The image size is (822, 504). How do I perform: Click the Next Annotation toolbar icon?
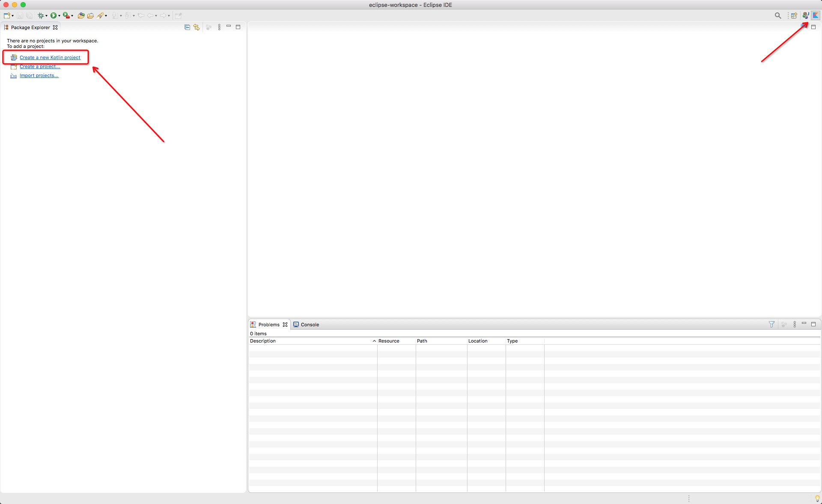click(115, 15)
